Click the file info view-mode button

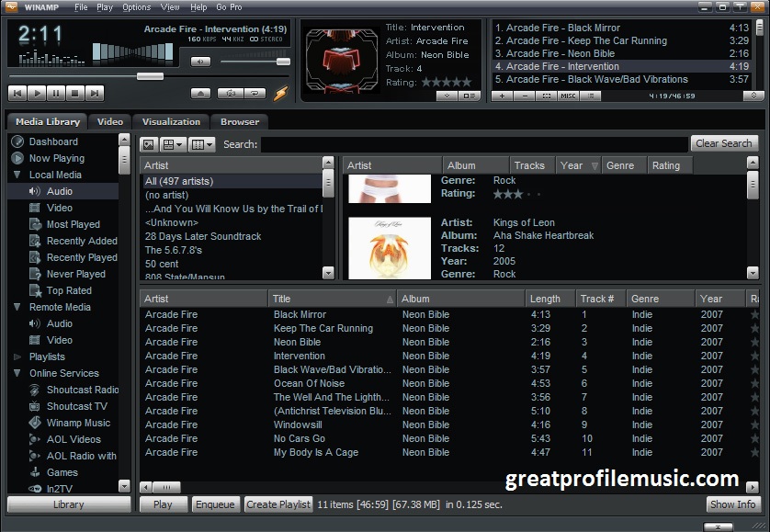pyautogui.click(x=469, y=96)
